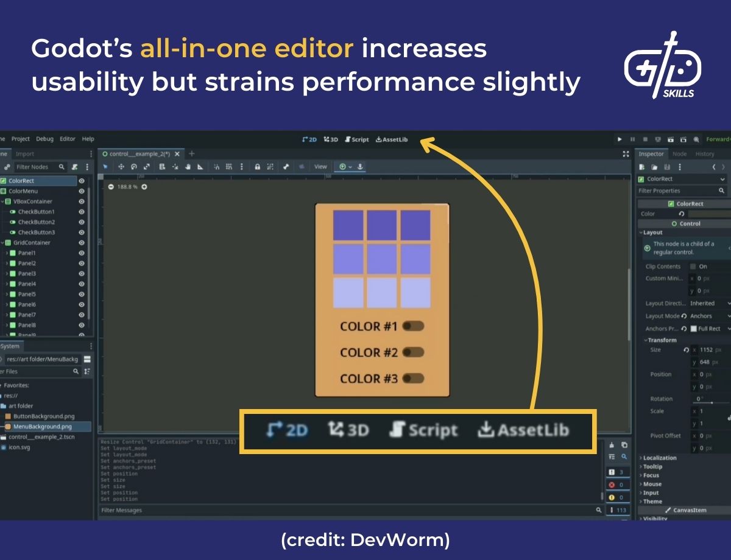Screen dimensions: 731x560
Task: Switch to the Node tab in the Inspector
Action: (x=680, y=153)
